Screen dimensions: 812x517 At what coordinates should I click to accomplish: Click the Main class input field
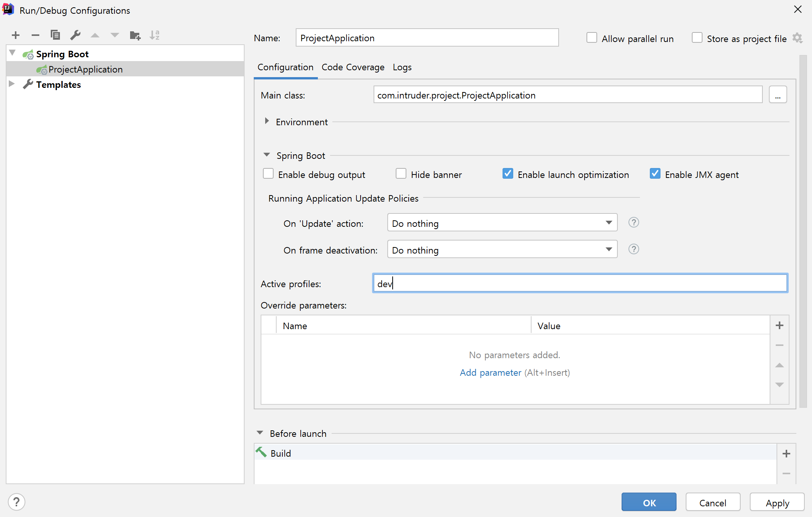click(567, 95)
